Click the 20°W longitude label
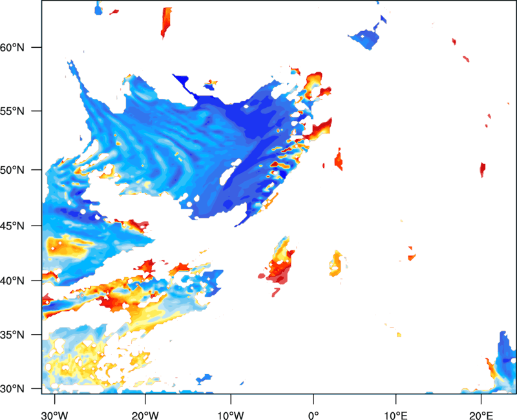517x420 pixels. (x=145, y=415)
